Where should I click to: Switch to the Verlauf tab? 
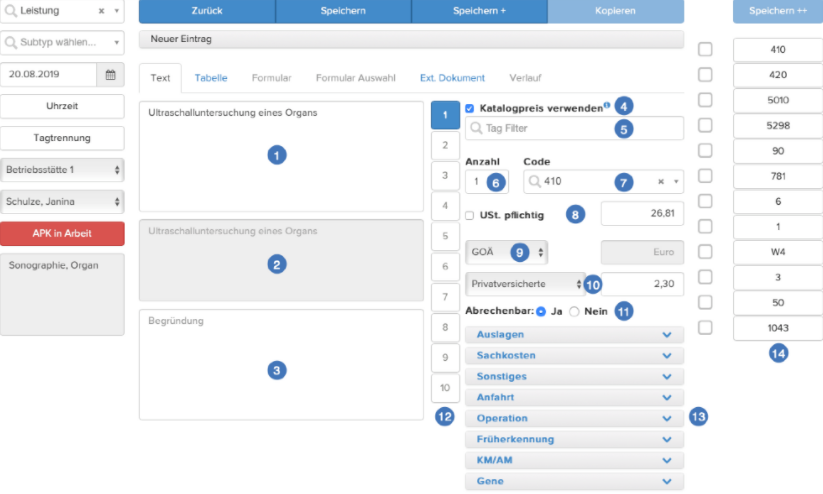[525, 78]
